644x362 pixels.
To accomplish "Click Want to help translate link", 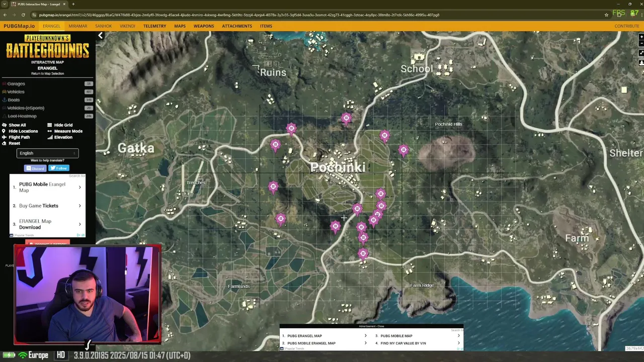I will click(47, 160).
